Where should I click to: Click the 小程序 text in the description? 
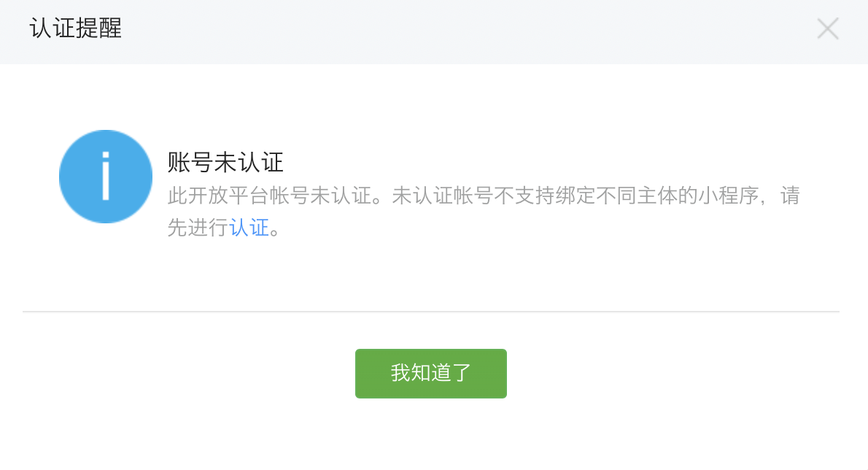coord(729,196)
